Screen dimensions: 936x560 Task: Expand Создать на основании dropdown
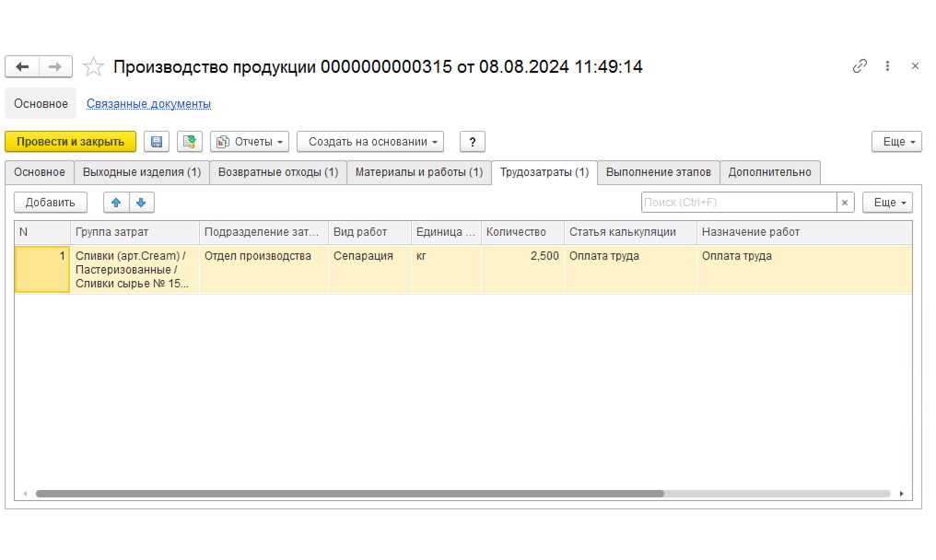370,142
